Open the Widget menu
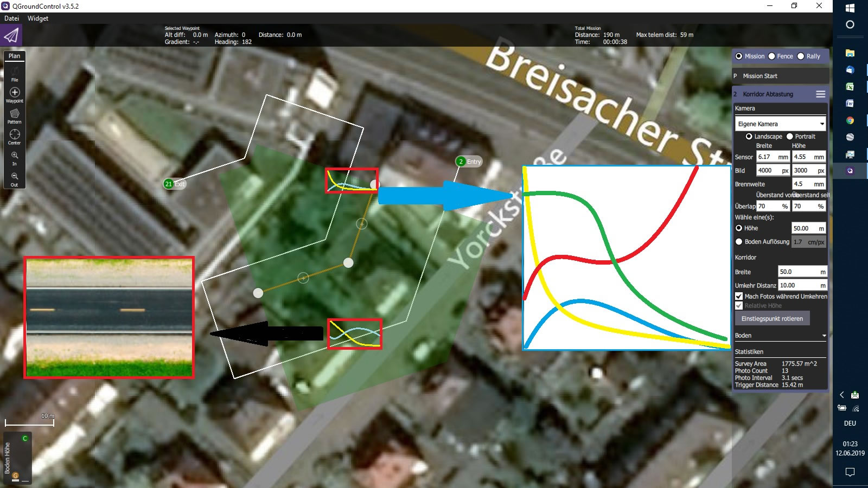 (x=38, y=18)
